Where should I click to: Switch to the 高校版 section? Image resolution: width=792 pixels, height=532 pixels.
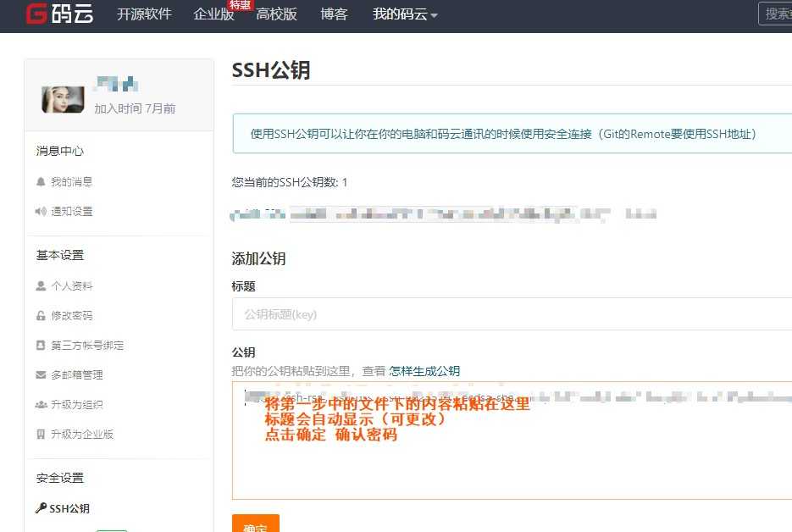(278, 14)
